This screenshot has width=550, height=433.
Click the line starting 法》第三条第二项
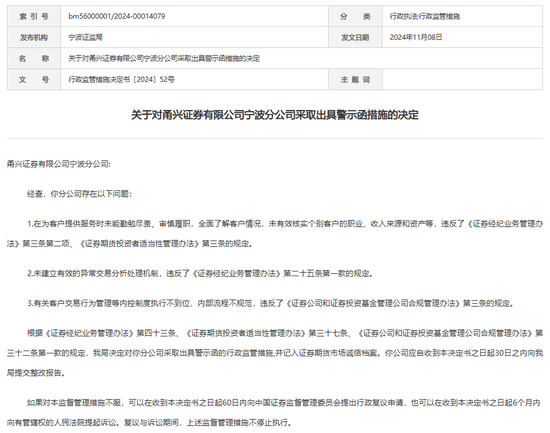[130, 243]
